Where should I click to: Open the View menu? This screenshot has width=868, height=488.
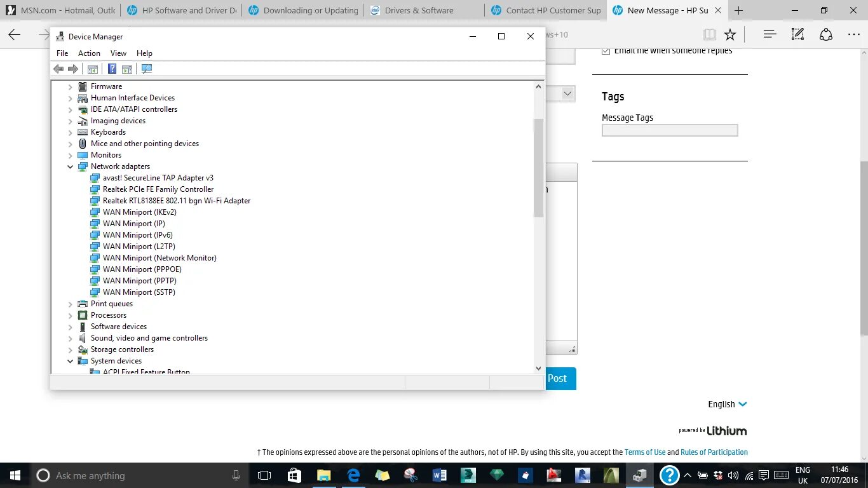tap(118, 53)
